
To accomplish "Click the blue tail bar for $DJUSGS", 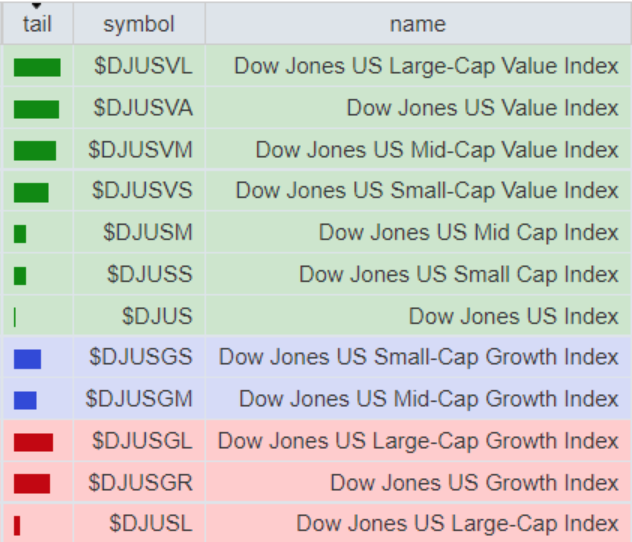I will pos(28,358).
